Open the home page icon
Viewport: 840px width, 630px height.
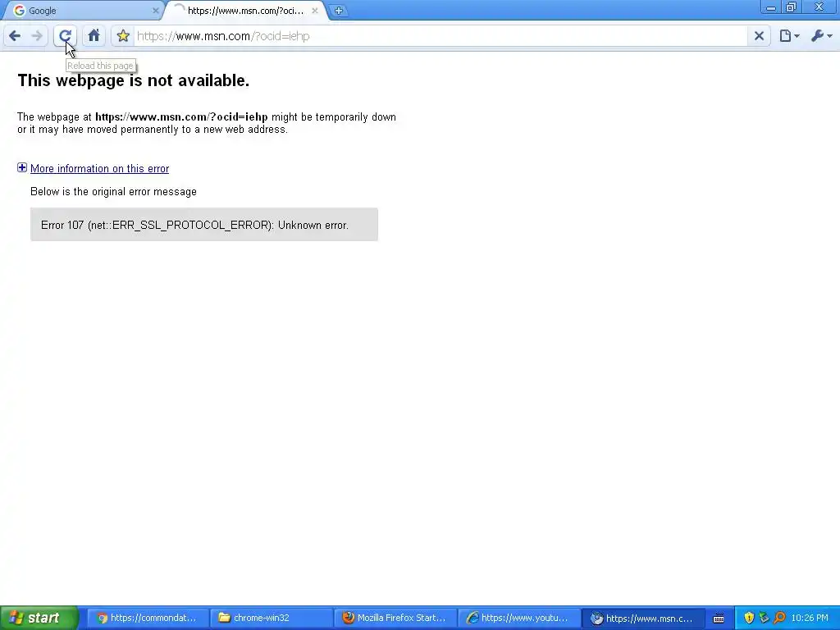pyautogui.click(x=94, y=36)
